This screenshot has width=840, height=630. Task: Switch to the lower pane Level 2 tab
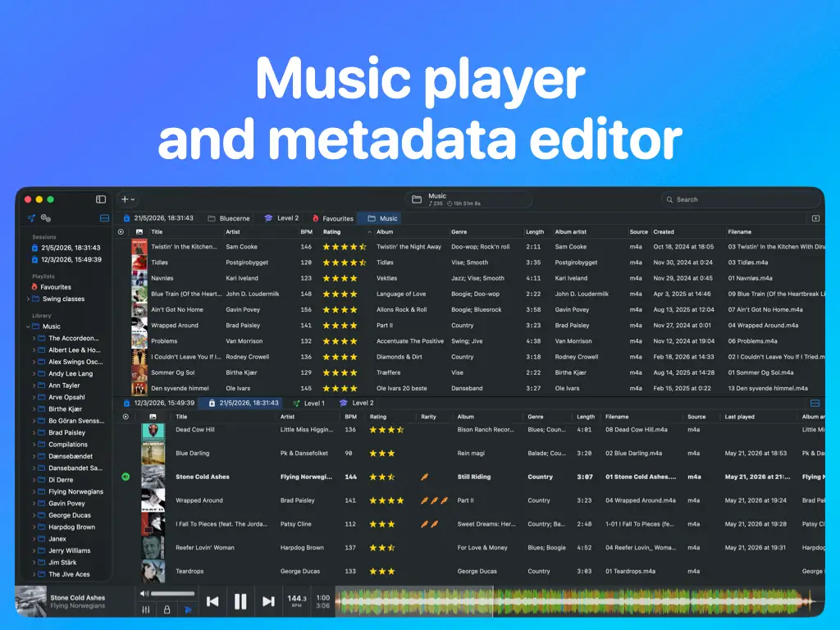(x=357, y=403)
